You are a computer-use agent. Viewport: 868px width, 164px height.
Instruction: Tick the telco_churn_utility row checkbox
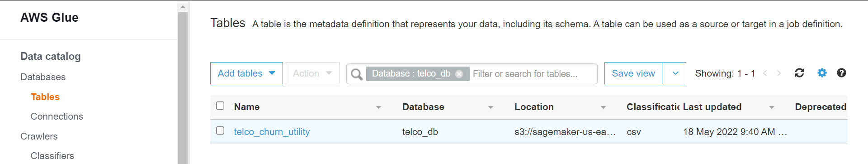pyautogui.click(x=220, y=130)
